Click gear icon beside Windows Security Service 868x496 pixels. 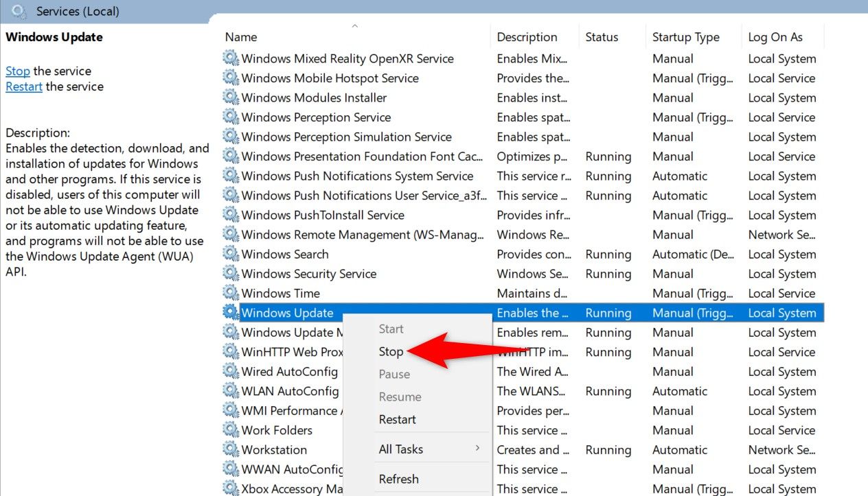pos(231,274)
